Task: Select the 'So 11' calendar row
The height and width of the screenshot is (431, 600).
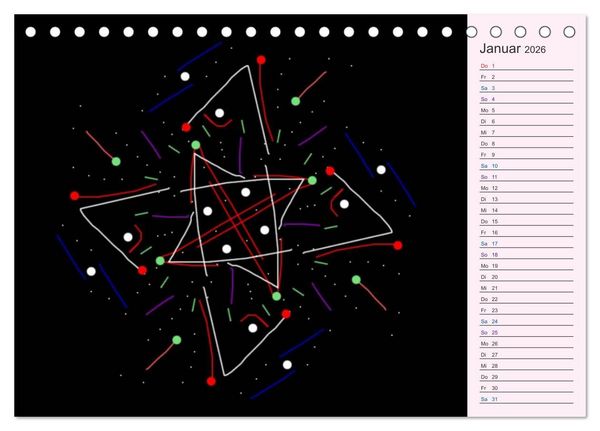Action: point(527,177)
